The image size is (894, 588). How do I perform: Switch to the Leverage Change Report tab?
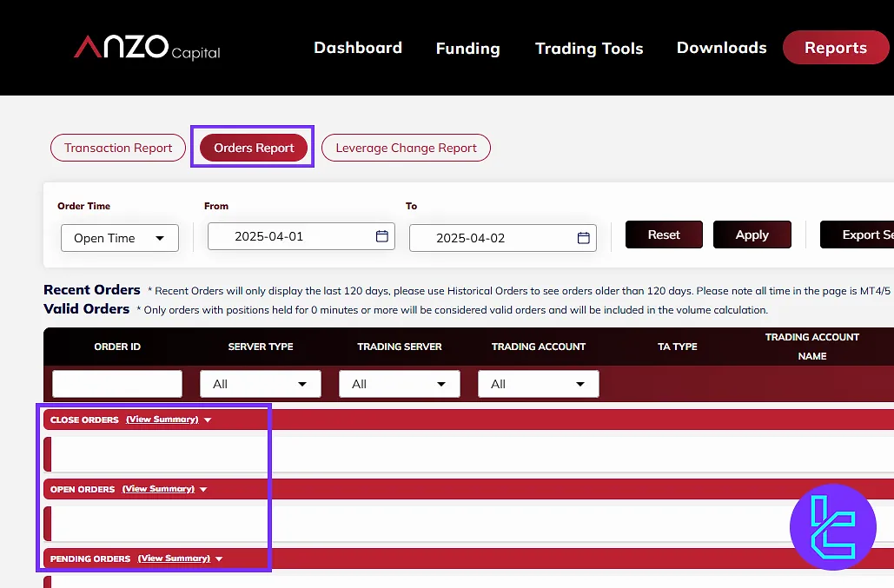click(406, 148)
